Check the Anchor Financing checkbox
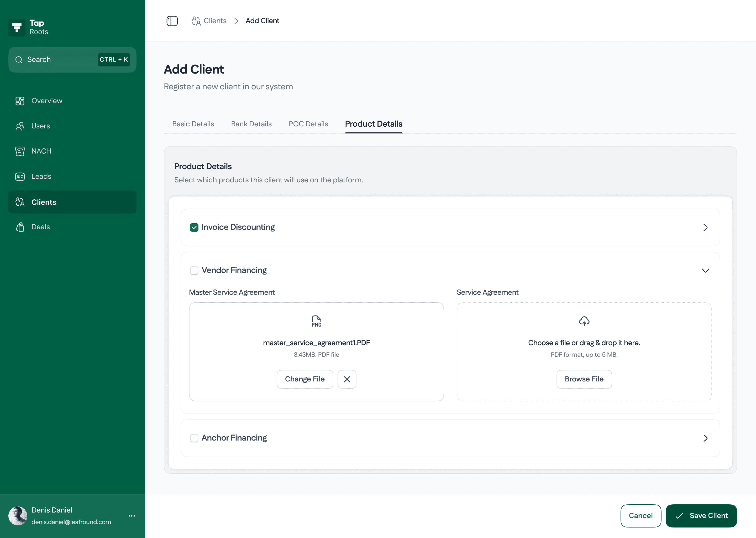The width and height of the screenshot is (756, 538). point(194,438)
